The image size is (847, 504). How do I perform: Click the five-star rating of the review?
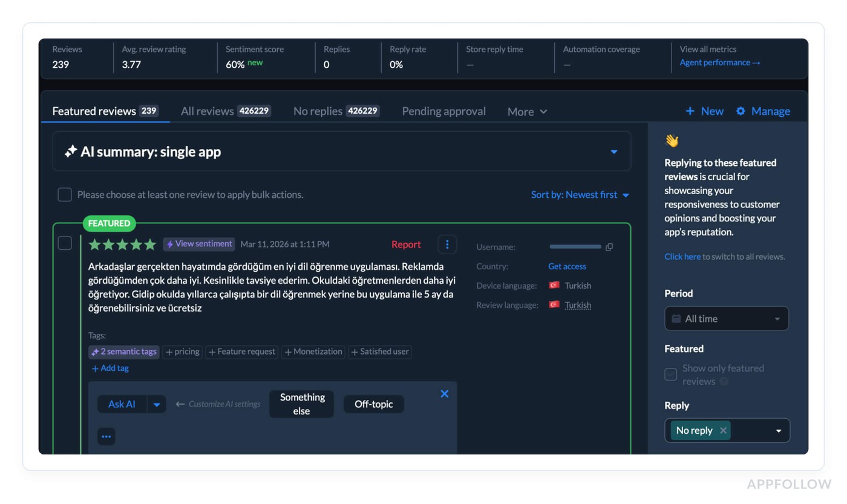pos(122,244)
